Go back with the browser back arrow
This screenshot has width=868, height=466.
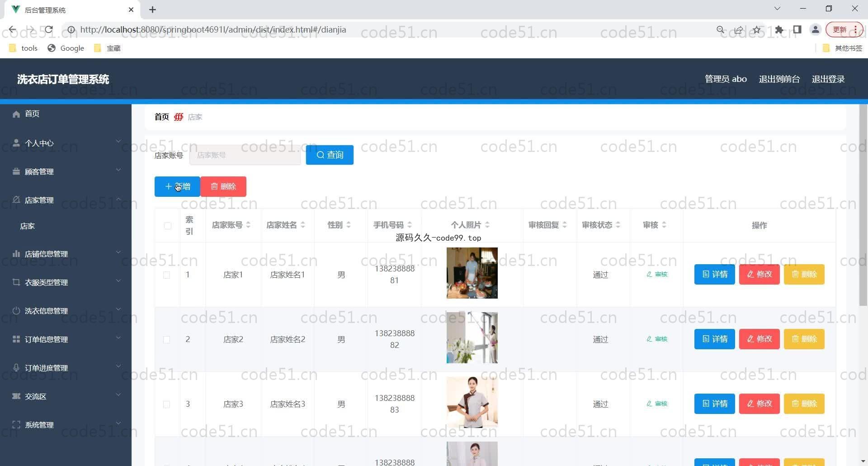tap(12, 30)
